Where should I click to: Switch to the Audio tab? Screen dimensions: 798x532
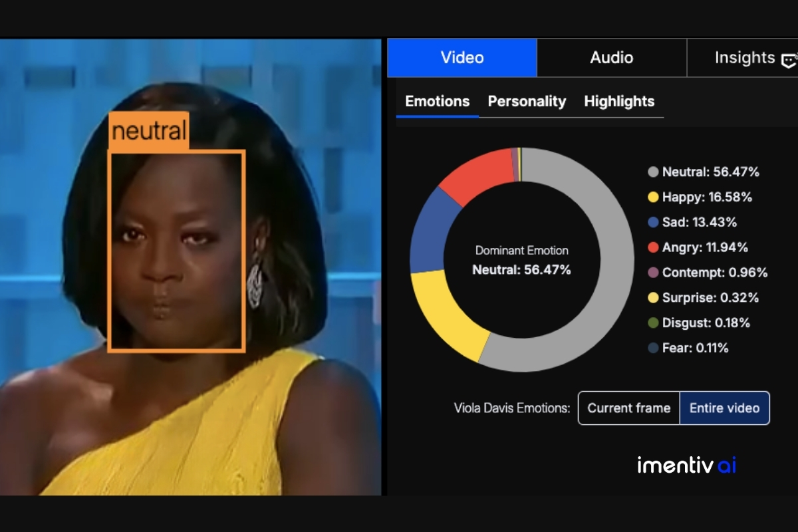click(x=611, y=58)
